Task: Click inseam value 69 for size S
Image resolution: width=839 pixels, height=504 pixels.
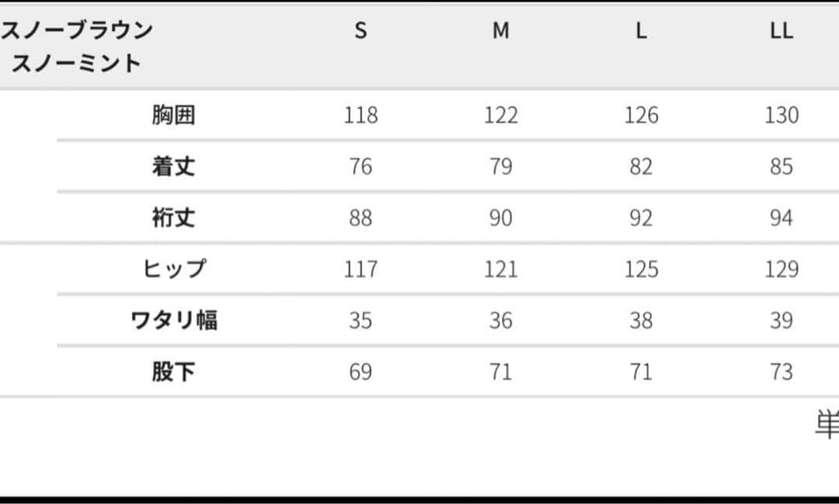Action: pos(360,372)
